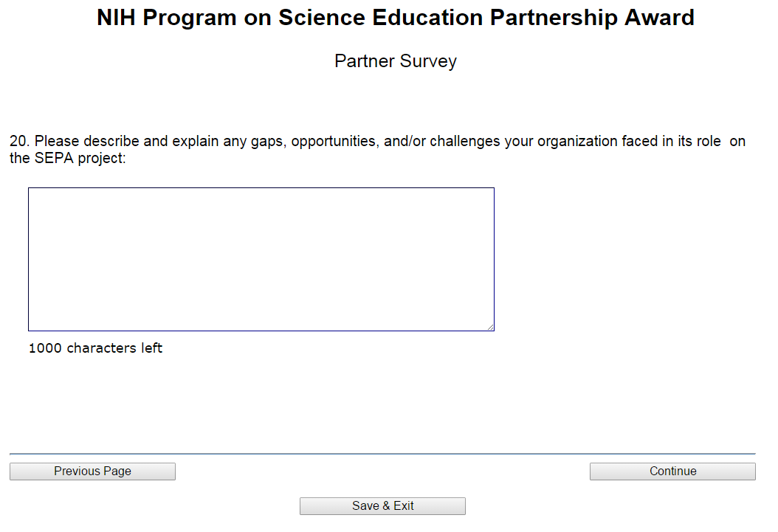
Task: Click the Previous Page button
Action: click(x=92, y=471)
